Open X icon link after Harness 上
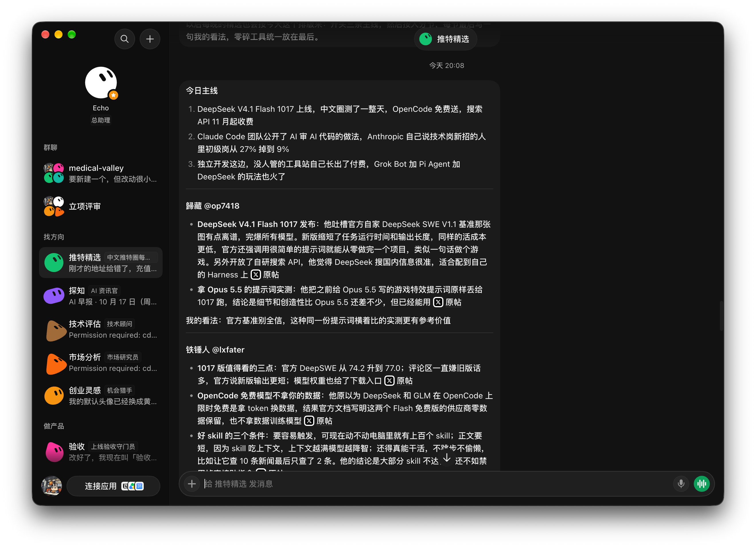Viewport: 756px width, 548px height. (x=256, y=275)
